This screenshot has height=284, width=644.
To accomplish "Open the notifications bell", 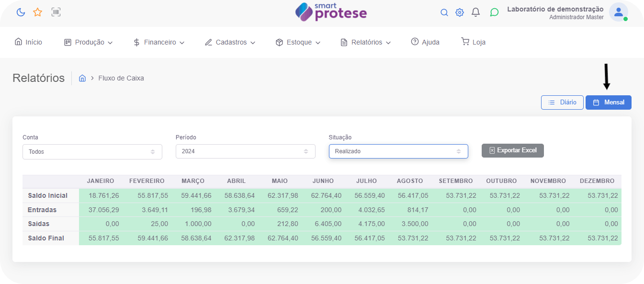I will click(x=475, y=12).
